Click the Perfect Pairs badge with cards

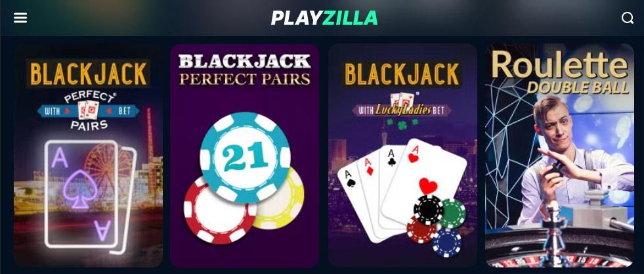[89, 110]
